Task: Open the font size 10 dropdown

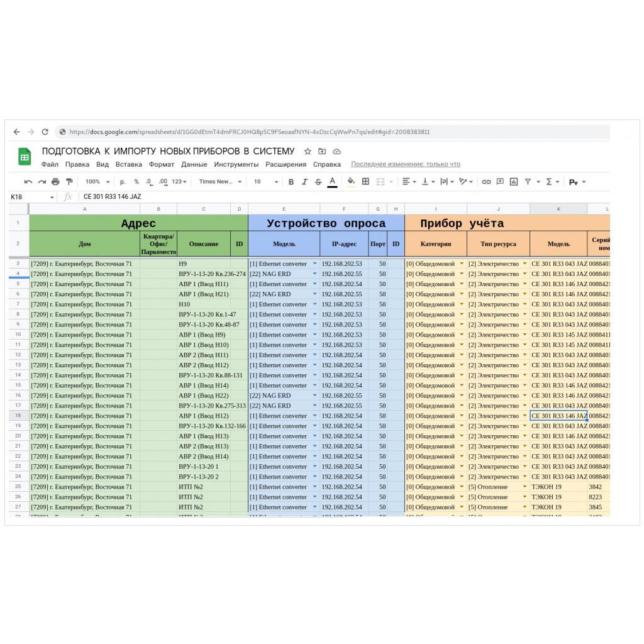Action: 266,182
